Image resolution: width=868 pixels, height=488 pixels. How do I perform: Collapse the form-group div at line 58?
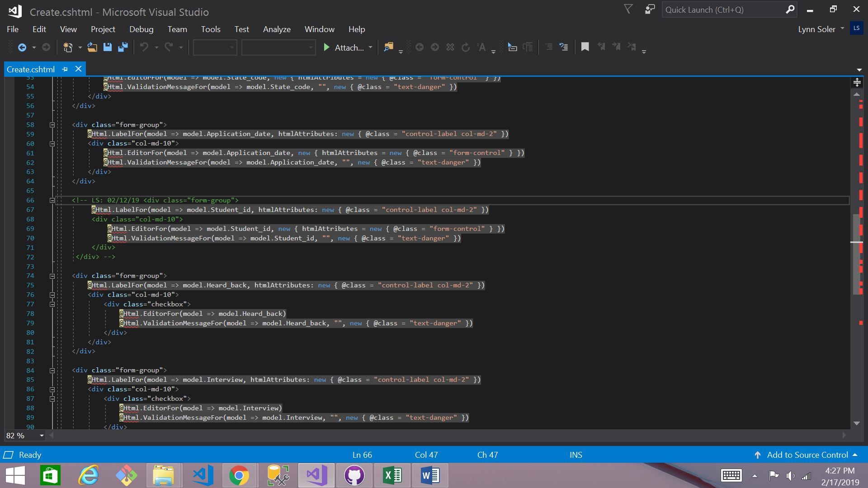(52, 125)
